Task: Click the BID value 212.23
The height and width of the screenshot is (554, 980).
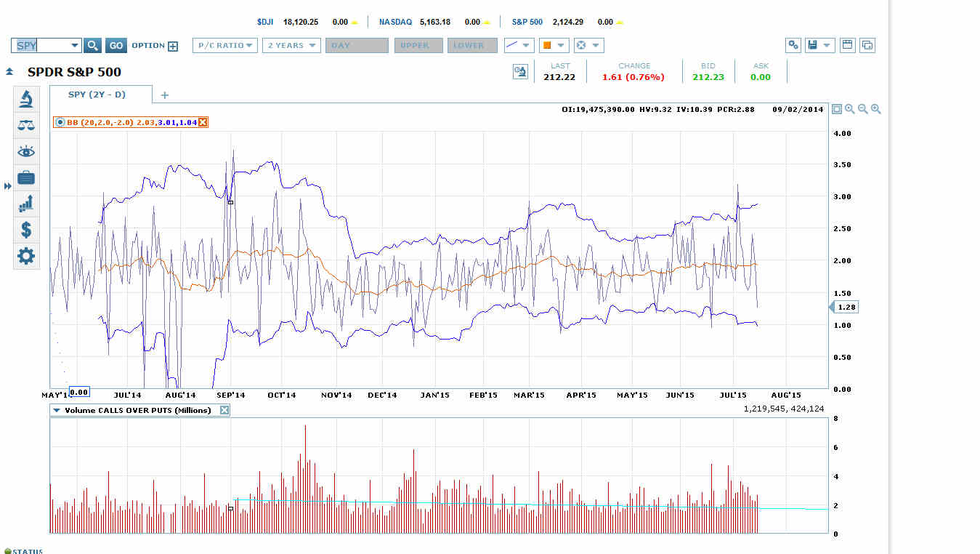Action: tap(708, 77)
